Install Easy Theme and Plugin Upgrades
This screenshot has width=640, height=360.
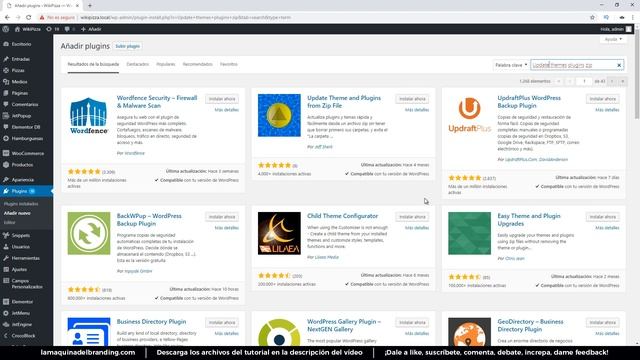pyautogui.click(x=602, y=217)
